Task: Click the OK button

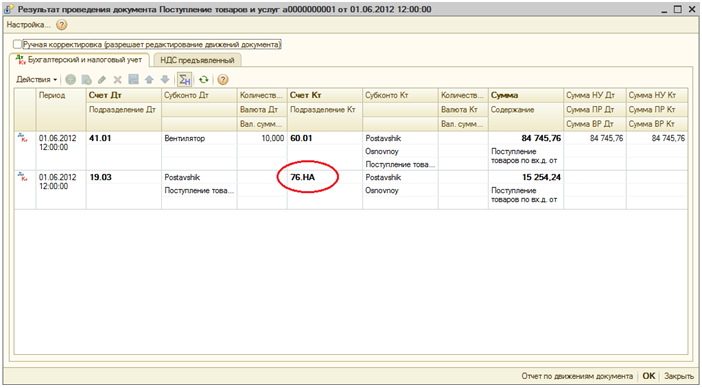Action: point(649,376)
